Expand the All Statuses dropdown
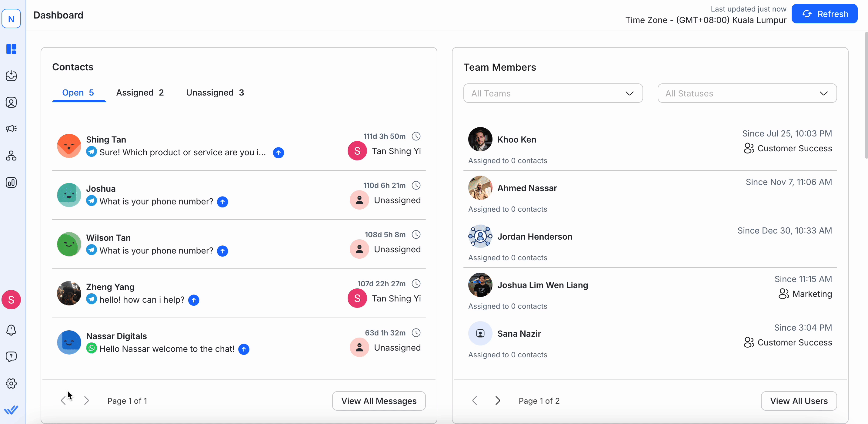Viewport: 868px width, 424px height. click(747, 93)
